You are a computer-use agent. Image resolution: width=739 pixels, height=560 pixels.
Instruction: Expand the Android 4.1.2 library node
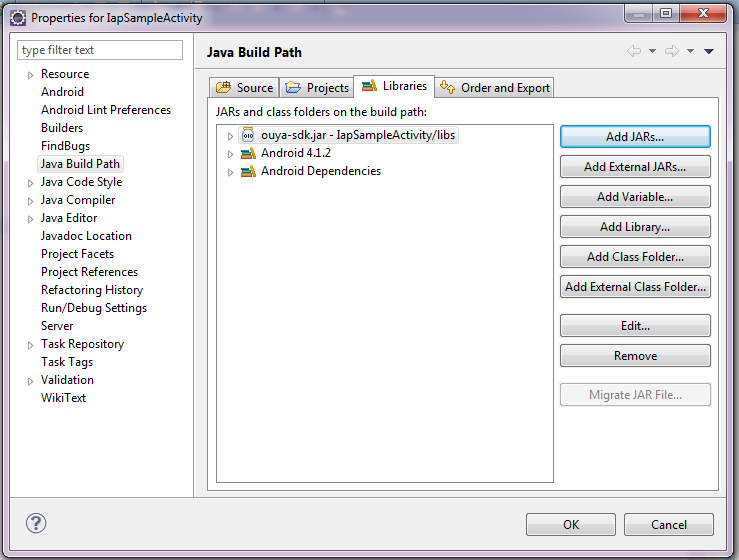tap(230, 154)
